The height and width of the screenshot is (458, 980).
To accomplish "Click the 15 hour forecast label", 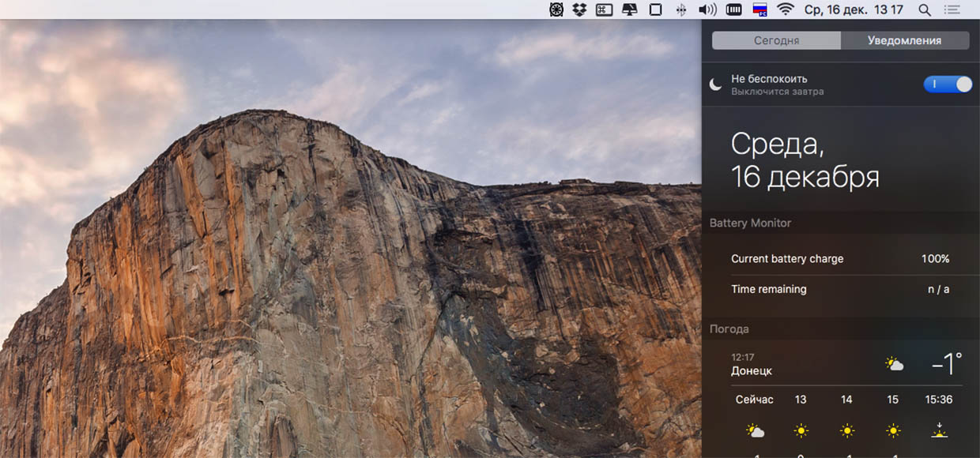I will (892, 400).
